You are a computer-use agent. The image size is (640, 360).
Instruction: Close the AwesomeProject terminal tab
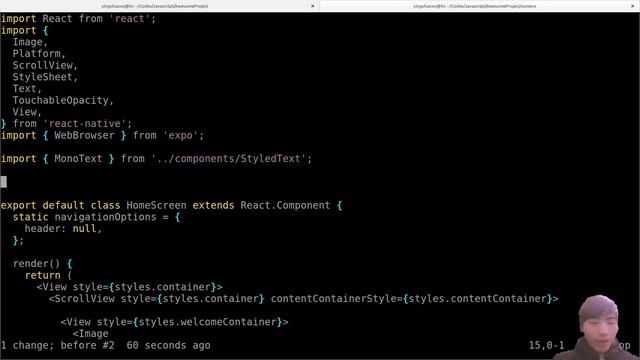(313, 6)
